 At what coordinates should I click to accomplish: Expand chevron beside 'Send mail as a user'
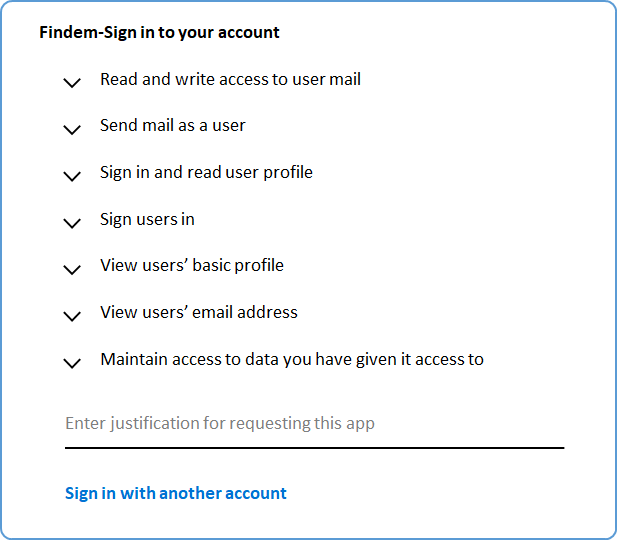point(71,130)
